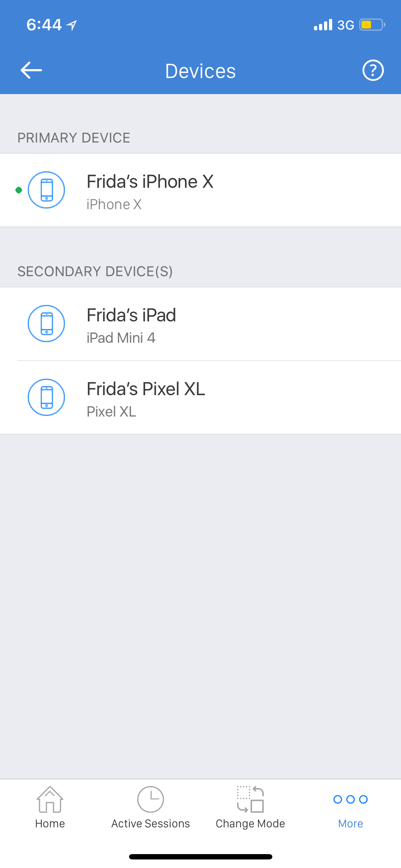Open the Change Mode tab label
This screenshot has height=868, width=401.
point(250,824)
